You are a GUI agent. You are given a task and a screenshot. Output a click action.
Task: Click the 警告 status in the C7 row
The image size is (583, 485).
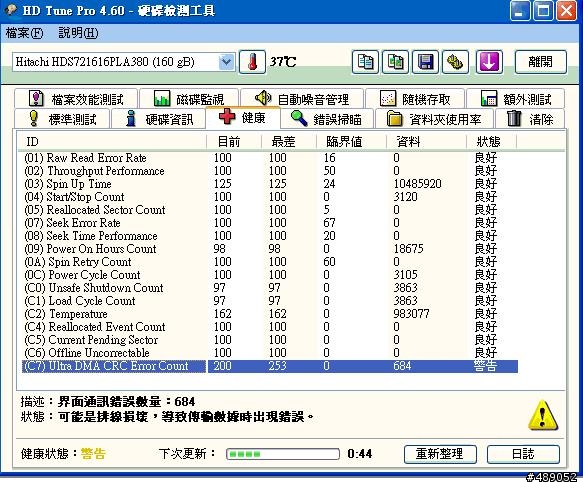tap(485, 366)
